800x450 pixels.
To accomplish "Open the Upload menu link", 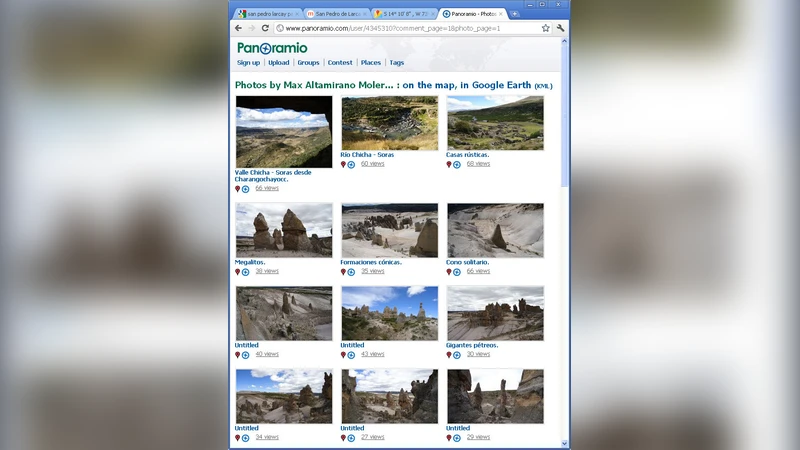I will tap(278, 63).
